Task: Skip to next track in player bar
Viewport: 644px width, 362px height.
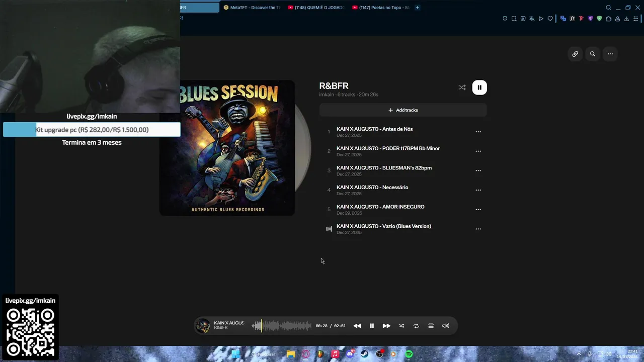Action: click(386, 326)
